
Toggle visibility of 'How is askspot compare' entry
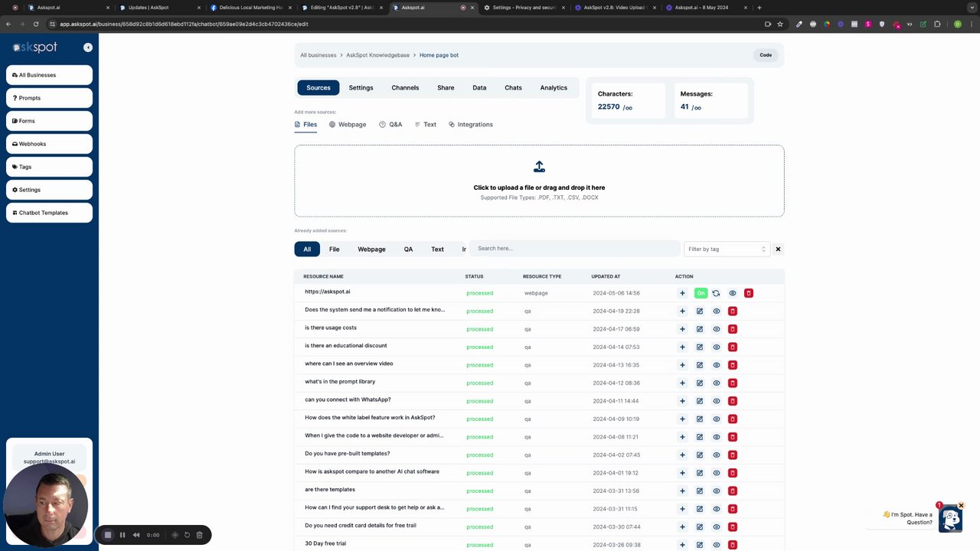[x=717, y=473]
